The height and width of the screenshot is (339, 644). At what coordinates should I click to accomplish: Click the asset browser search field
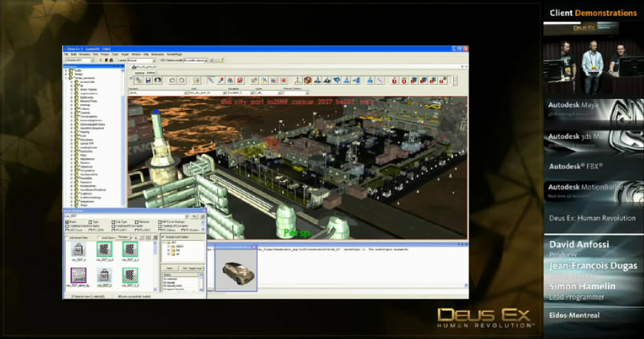point(123,217)
